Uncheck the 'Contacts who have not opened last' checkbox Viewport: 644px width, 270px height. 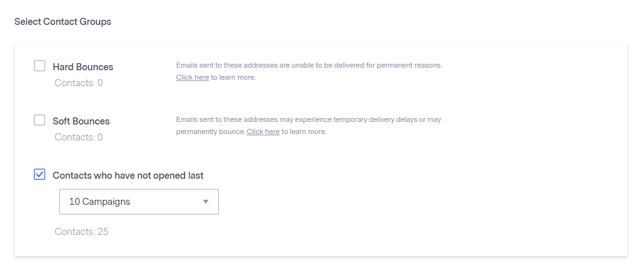point(40,174)
